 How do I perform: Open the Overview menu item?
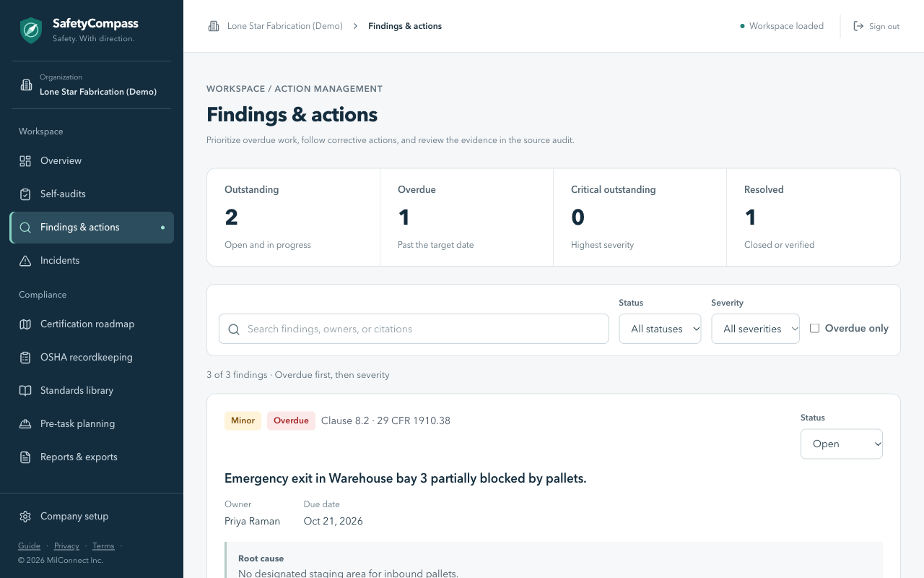(92, 161)
